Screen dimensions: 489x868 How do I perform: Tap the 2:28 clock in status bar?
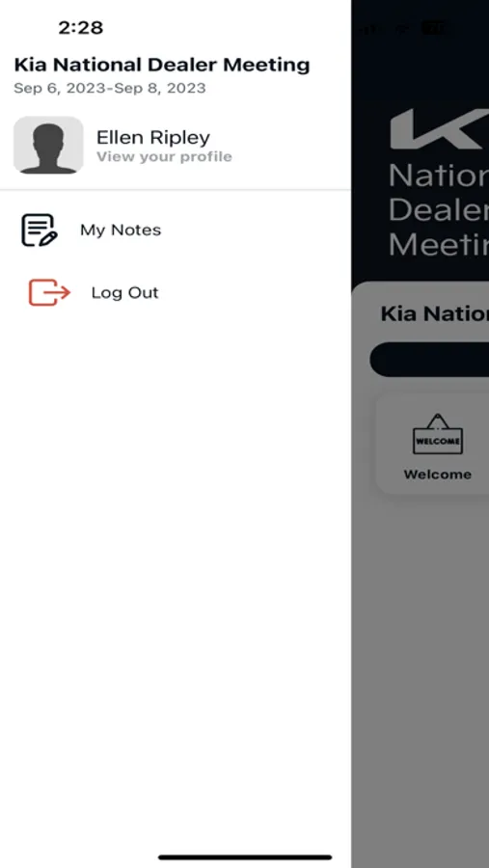[81, 28]
